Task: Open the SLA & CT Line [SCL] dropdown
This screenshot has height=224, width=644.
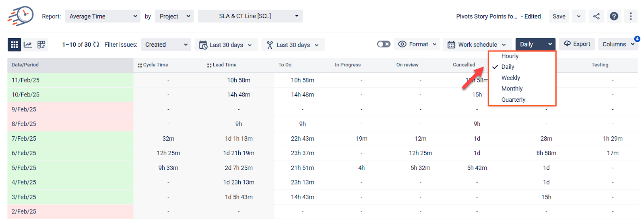Action: pyautogui.click(x=250, y=16)
